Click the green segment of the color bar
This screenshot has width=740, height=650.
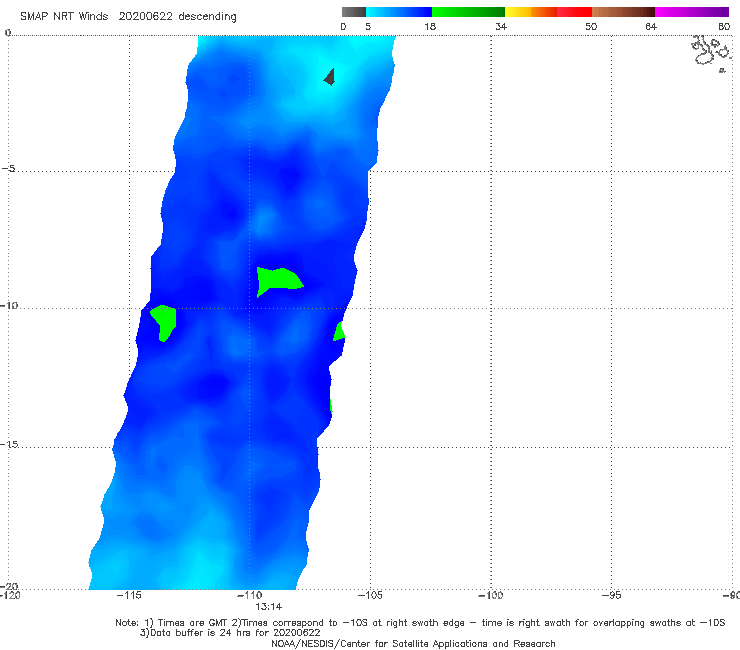click(468, 12)
